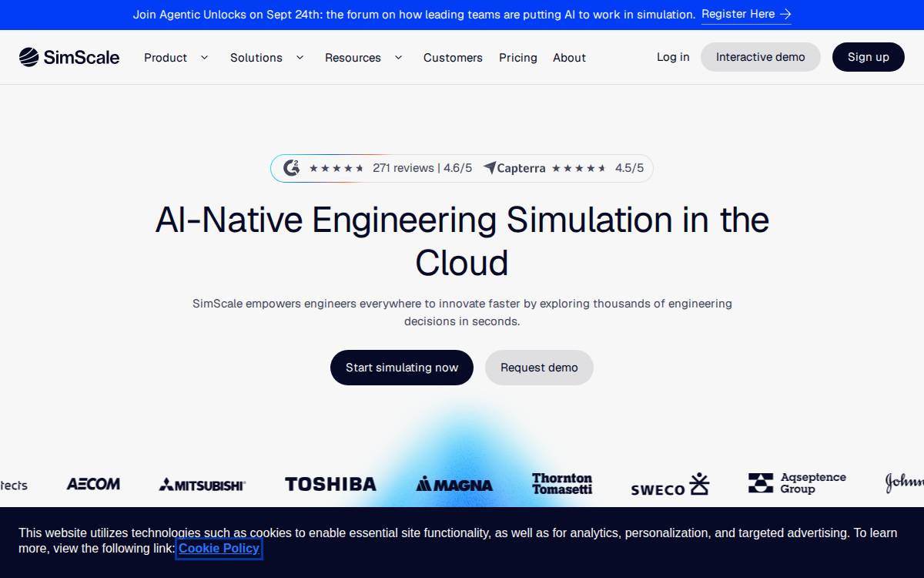Click the SimScale logo
The width and height of the screenshot is (924, 578).
69,57
